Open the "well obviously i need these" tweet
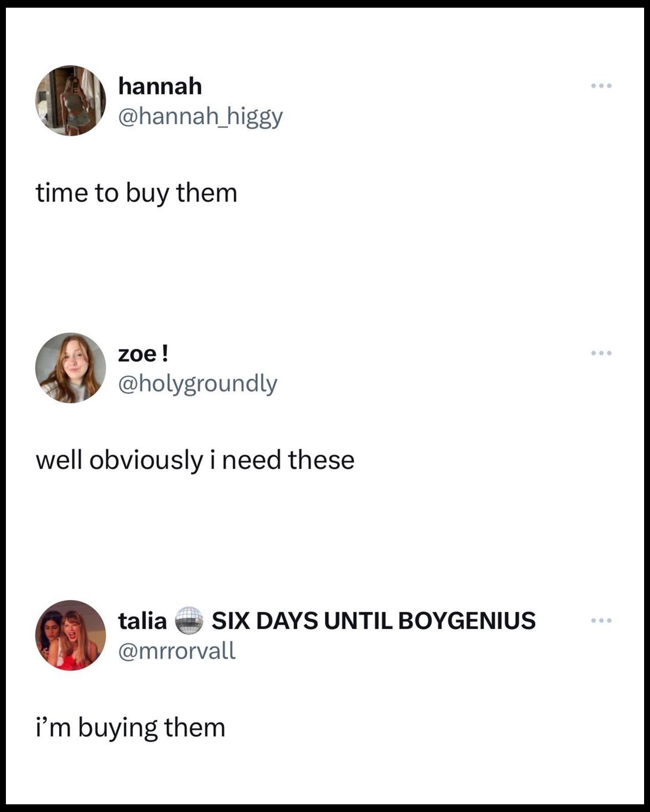The height and width of the screenshot is (812, 650). point(195,460)
